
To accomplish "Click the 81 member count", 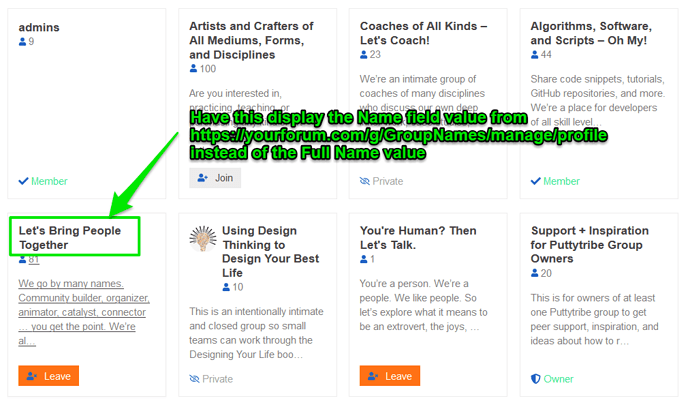I will coord(34,260).
